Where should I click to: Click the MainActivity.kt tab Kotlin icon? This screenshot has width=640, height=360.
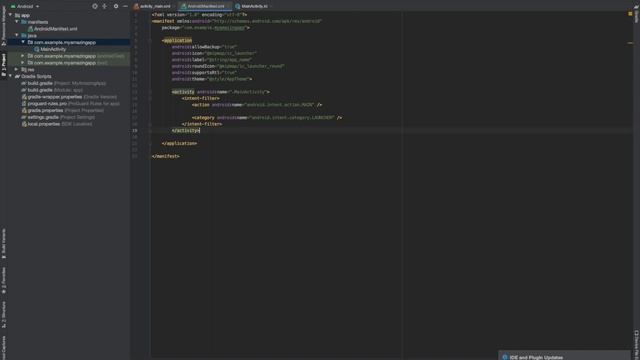(x=238, y=6)
